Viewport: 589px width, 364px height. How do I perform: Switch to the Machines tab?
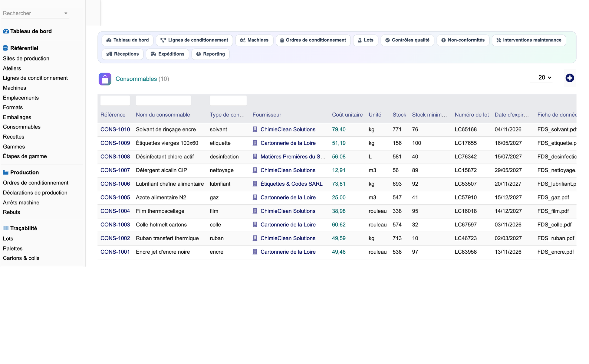(x=254, y=40)
